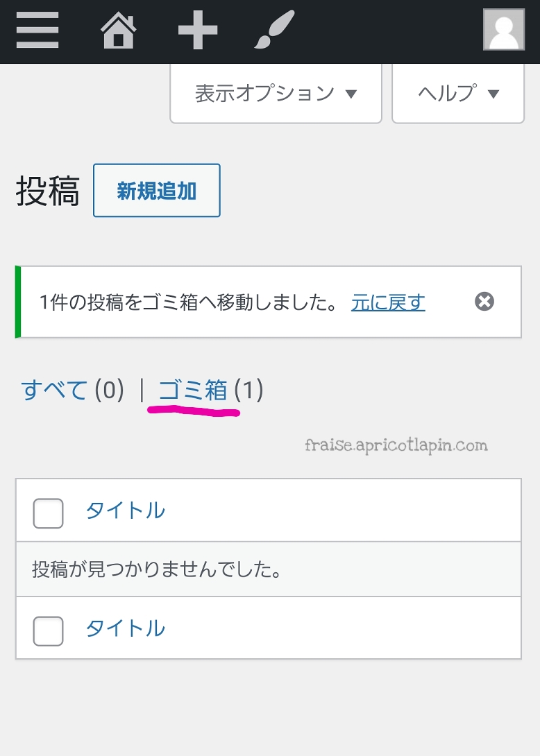Dismiss the trash notification with X icon

(x=484, y=302)
